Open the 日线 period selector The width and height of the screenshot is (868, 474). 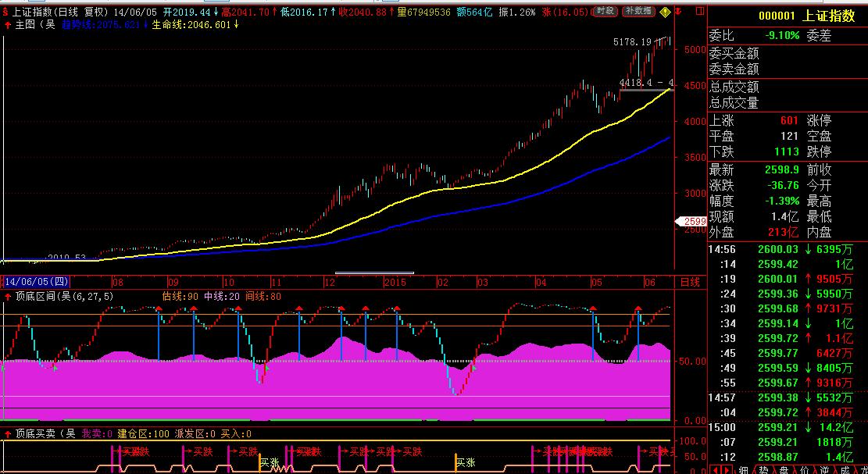click(x=689, y=282)
